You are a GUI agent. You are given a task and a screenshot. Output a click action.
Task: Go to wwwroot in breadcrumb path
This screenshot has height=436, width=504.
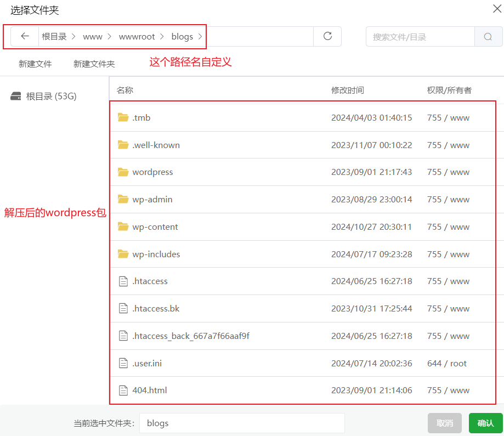tap(137, 37)
